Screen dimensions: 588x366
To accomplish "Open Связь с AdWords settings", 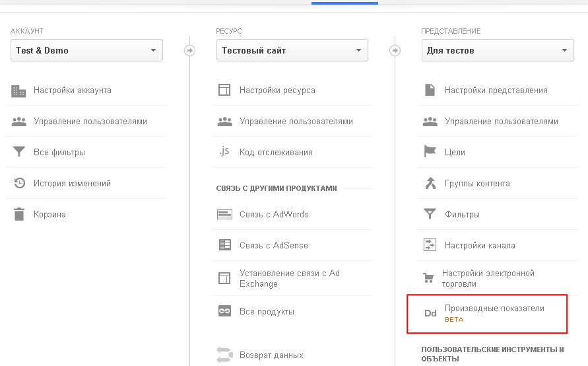I will 274,215.
